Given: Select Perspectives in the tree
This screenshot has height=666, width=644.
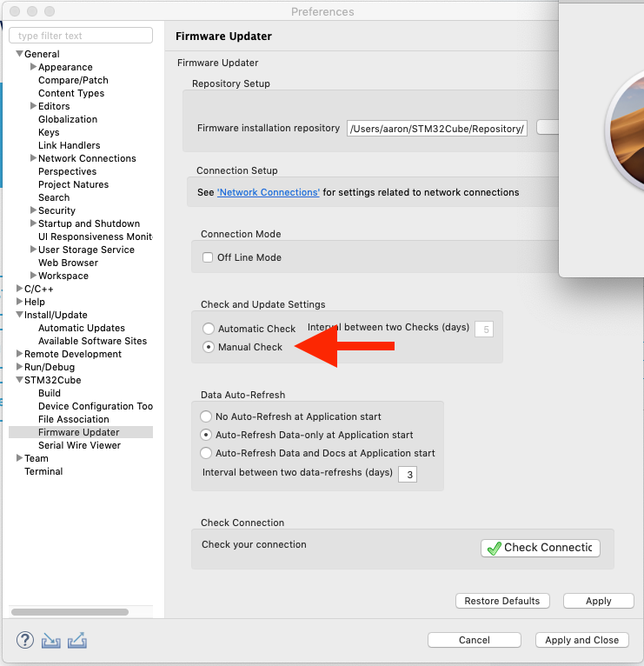Looking at the screenshot, I should [68, 171].
